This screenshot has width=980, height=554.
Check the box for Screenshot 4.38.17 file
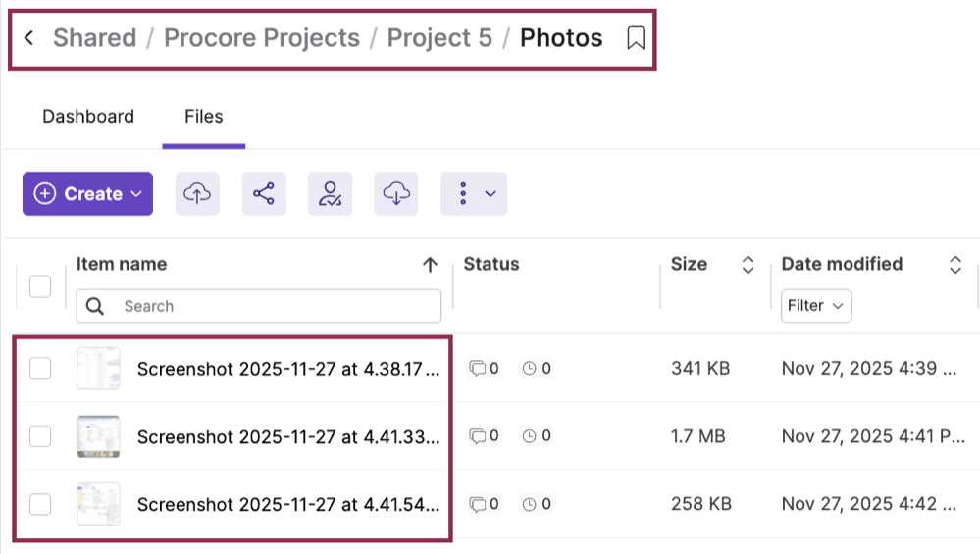tap(40, 369)
